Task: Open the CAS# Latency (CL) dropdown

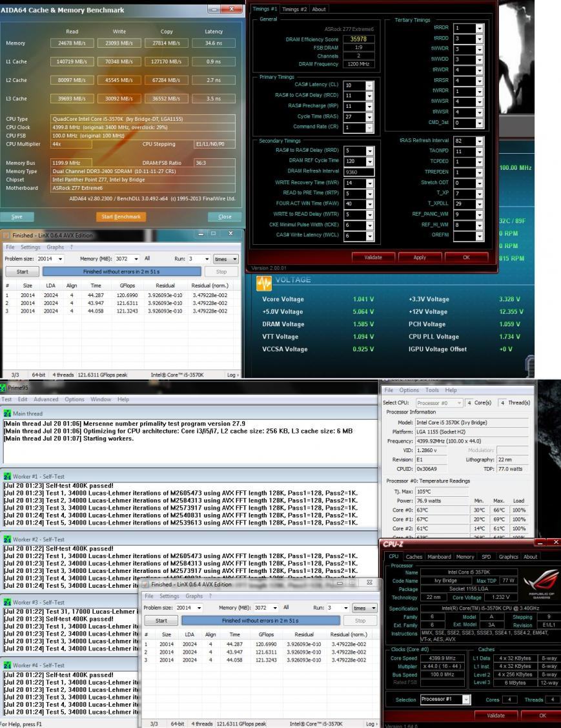Action: click(369, 85)
